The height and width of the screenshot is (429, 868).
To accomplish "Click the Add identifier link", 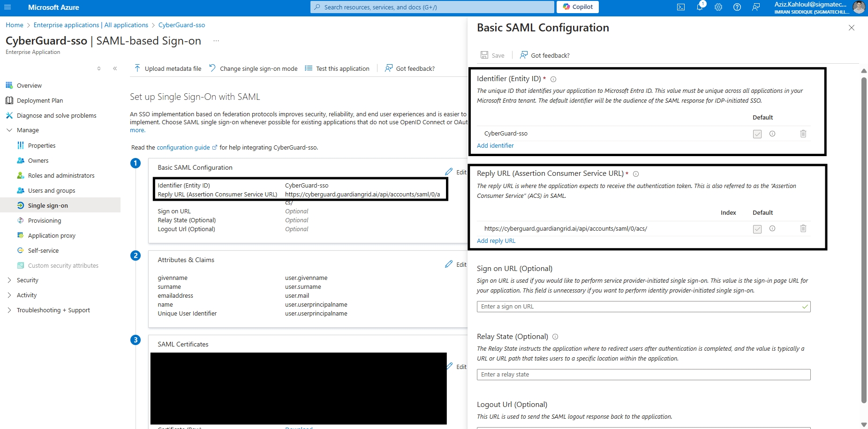I will click(x=495, y=145).
